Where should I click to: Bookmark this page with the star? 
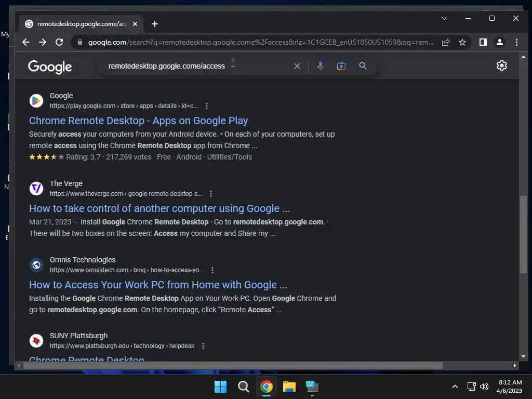point(462,42)
